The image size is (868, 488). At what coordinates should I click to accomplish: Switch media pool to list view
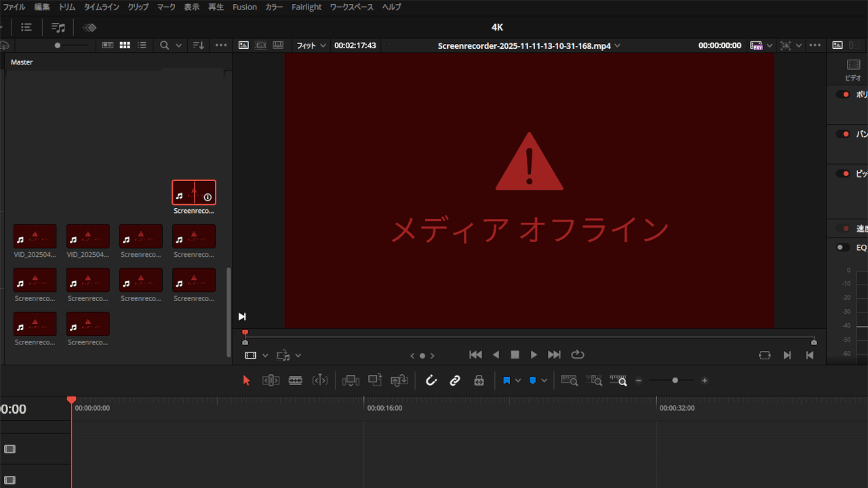tap(142, 45)
